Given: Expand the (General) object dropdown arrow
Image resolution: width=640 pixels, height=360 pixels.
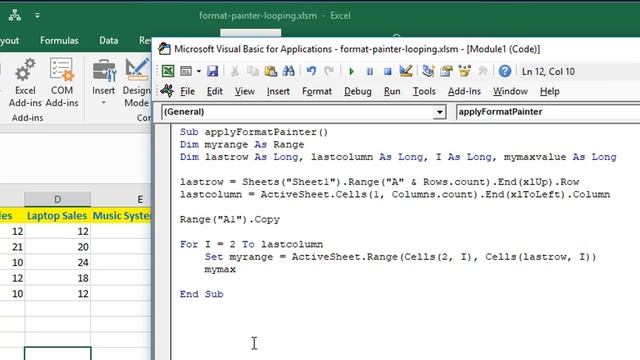Looking at the screenshot, I should coord(439,112).
